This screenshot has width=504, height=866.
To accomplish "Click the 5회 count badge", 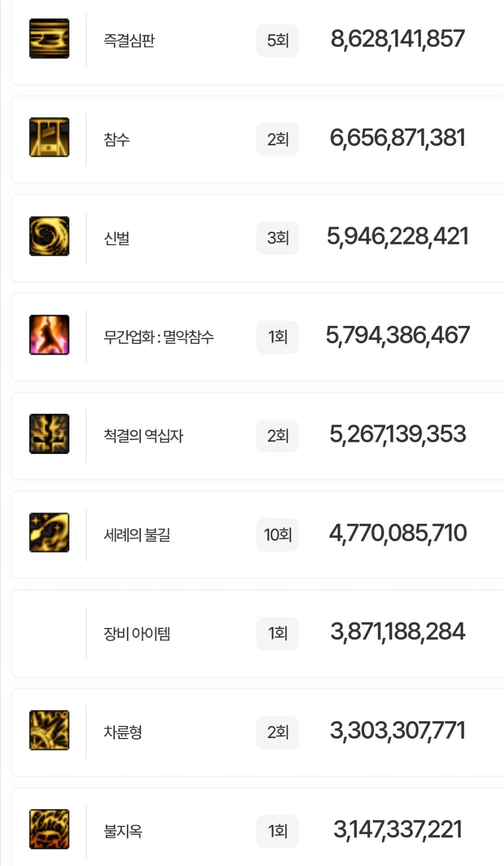I will [x=277, y=40].
